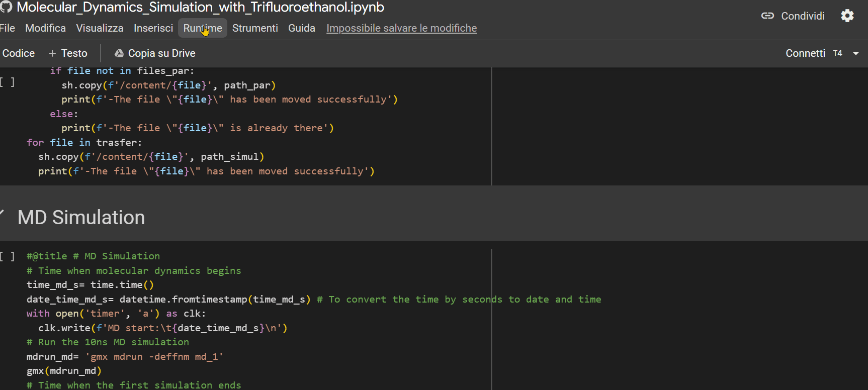This screenshot has height=390, width=868.
Task: Open the Modifica menu
Action: coord(45,28)
